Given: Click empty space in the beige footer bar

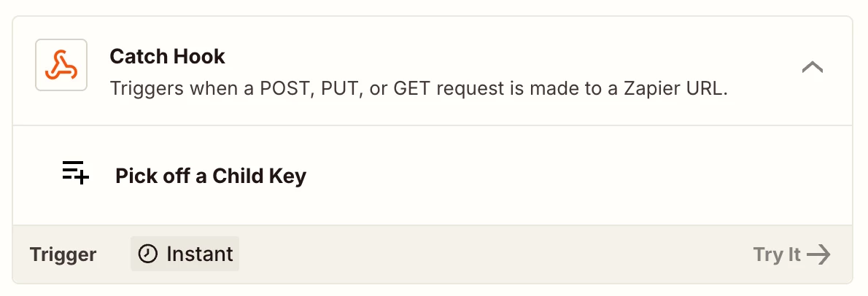Looking at the screenshot, I should [492, 254].
